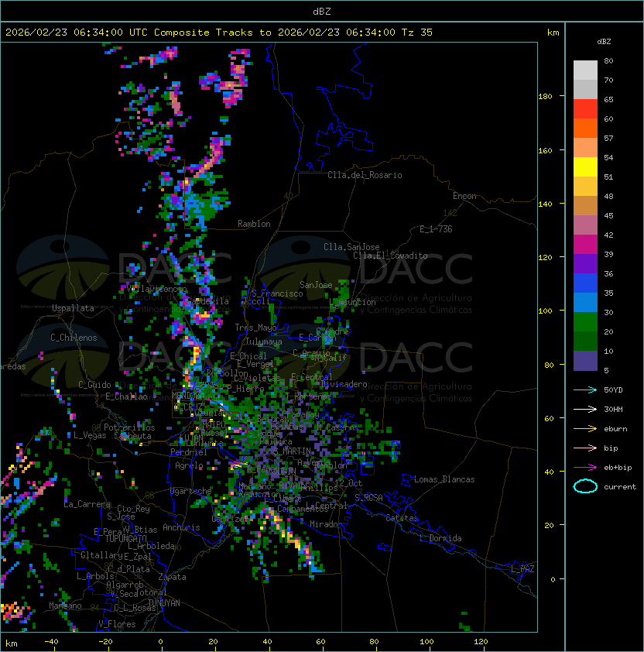Pick the magenta 42 dBZ color swatch
Image resolution: width=644 pixels, height=652 pixels.
(x=585, y=244)
